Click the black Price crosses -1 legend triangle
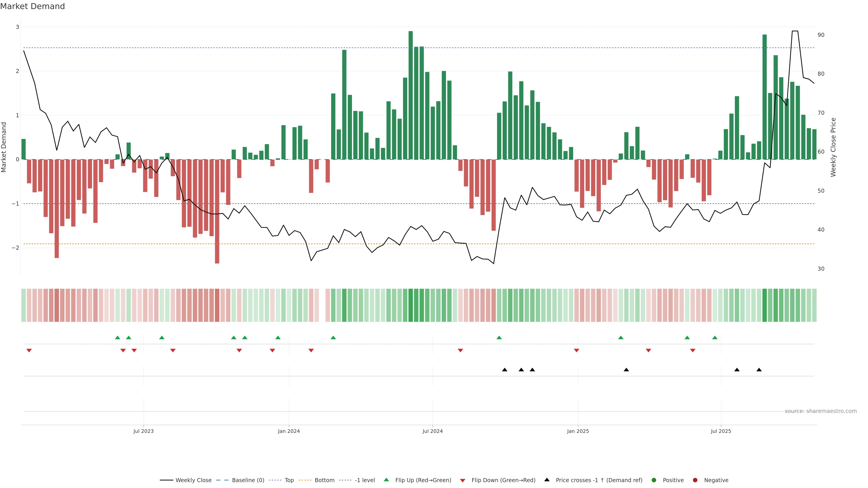The image size is (868, 488). click(547, 480)
